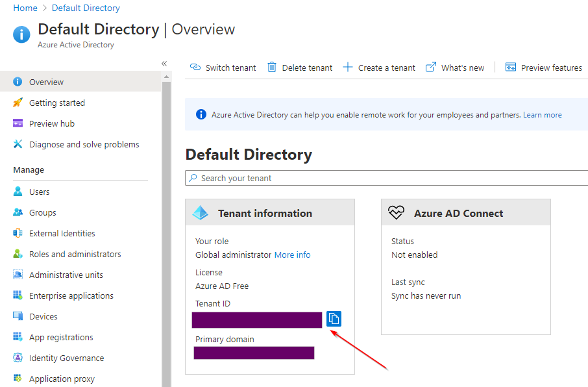The width and height of the screenshot is (588, 387).
Task: Focus the Search your tenant field
Action: [386, 178]
